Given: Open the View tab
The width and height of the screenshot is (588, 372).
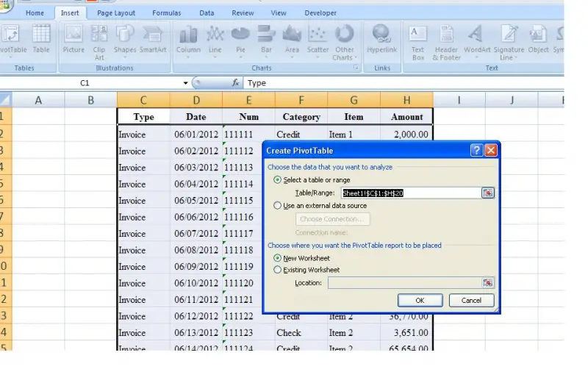Looking at the screenshot, I should [279, 12].
